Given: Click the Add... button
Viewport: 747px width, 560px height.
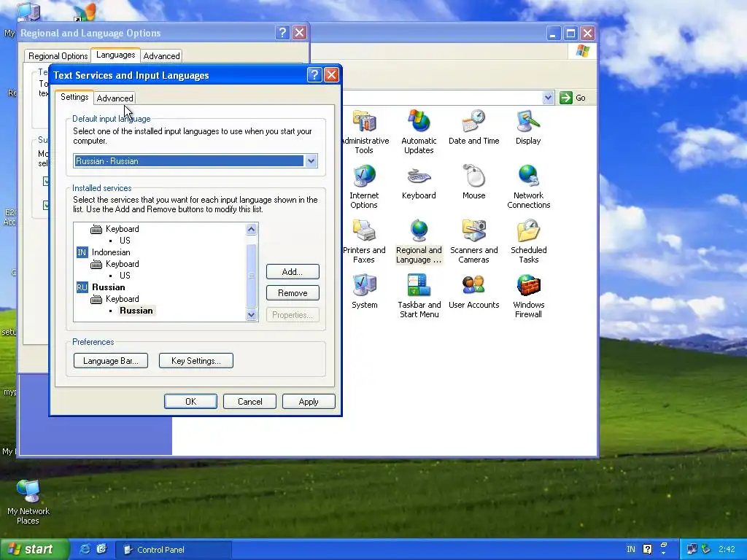Looking at the screenshot, I should click(293, 272).
